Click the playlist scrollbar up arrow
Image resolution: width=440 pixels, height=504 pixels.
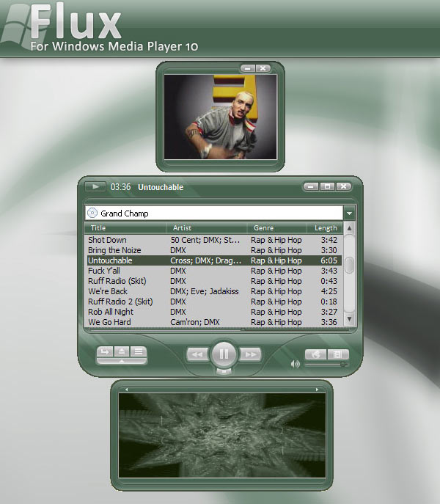coord(349,228)
